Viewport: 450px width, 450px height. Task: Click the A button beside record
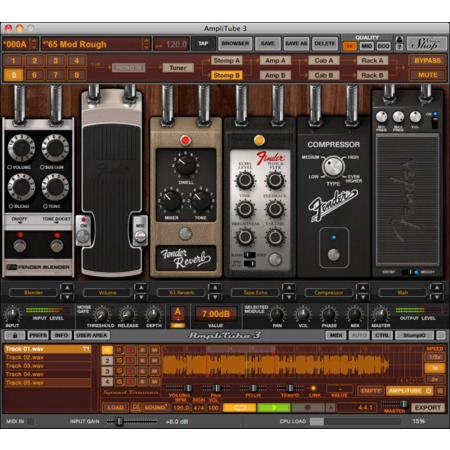click(331, 408)
